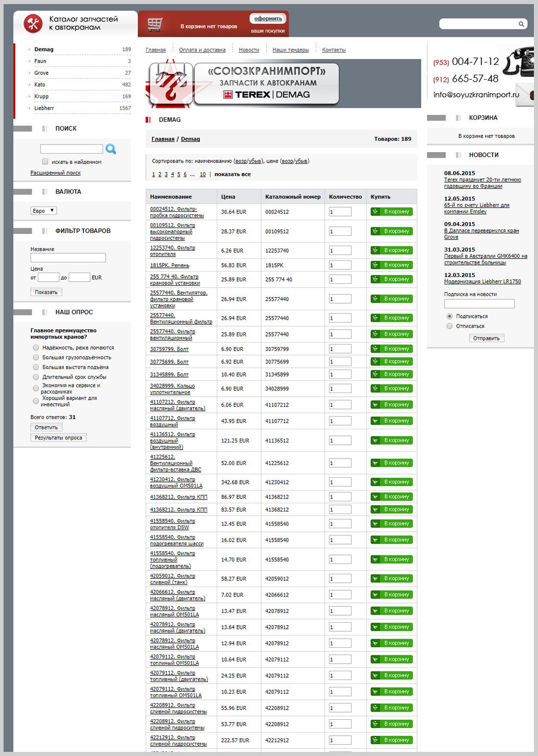Click the 'Цена' column header
538x756 pixels.
click(228, 197)
